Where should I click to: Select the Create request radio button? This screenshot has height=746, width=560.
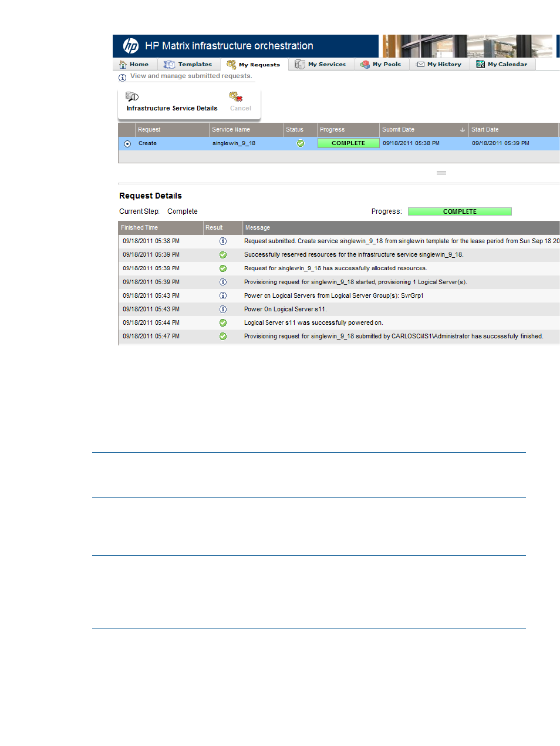click(127, 144)
